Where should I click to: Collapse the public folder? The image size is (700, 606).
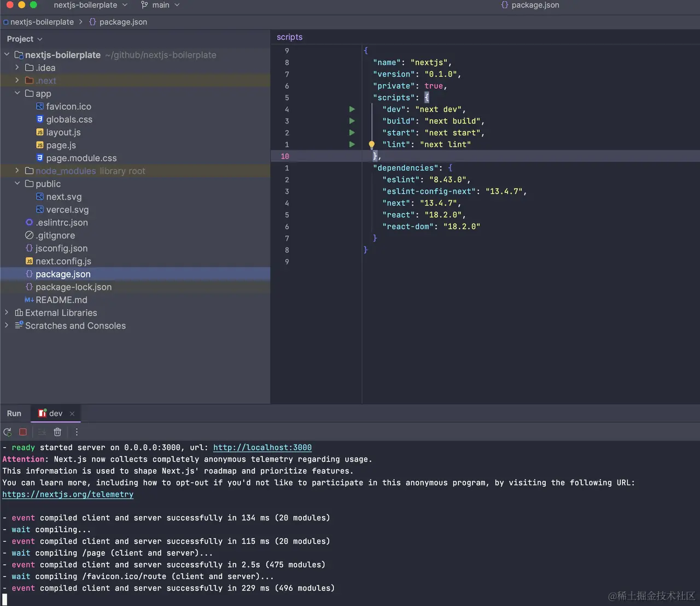[x=17, y=184]
